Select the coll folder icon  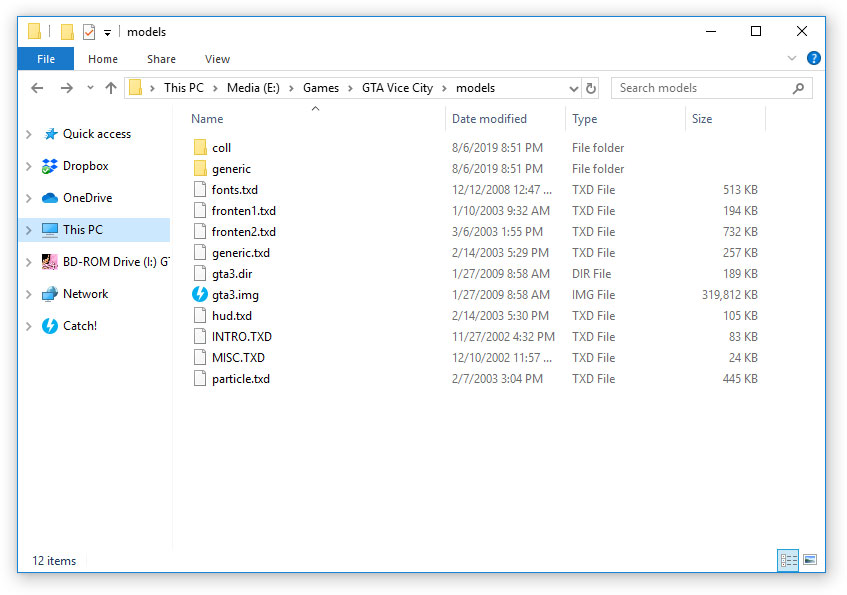point(200,148)
